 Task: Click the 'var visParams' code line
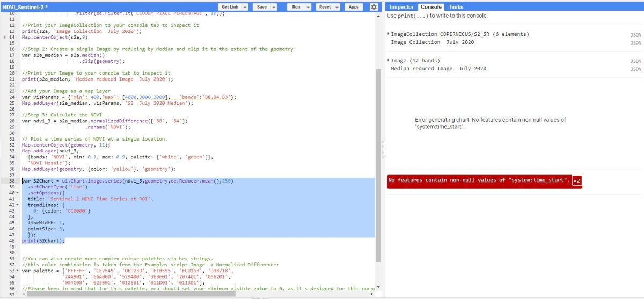pos(129,97)
